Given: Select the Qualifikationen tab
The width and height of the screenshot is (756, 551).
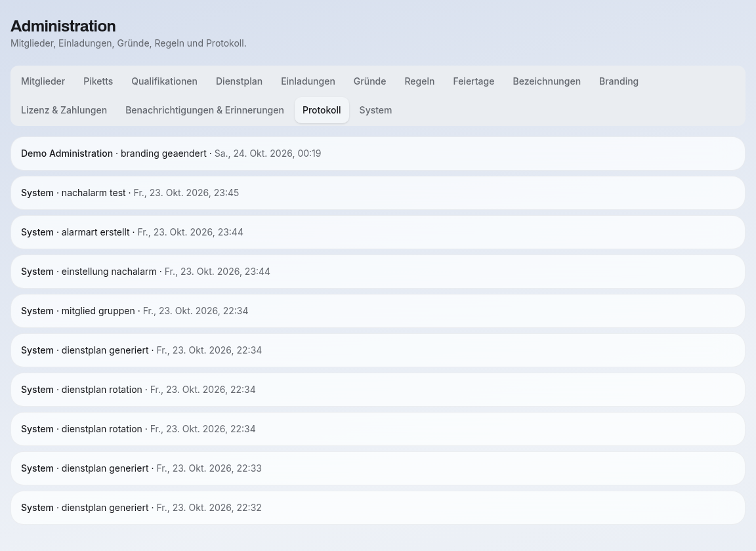Looking at the screenshot, I should [165, 81].
